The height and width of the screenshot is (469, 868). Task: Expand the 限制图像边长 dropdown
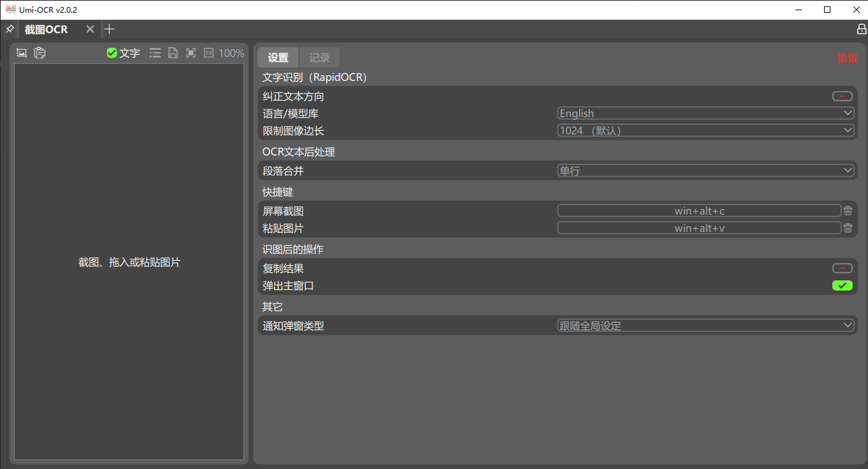click(705, 131)
